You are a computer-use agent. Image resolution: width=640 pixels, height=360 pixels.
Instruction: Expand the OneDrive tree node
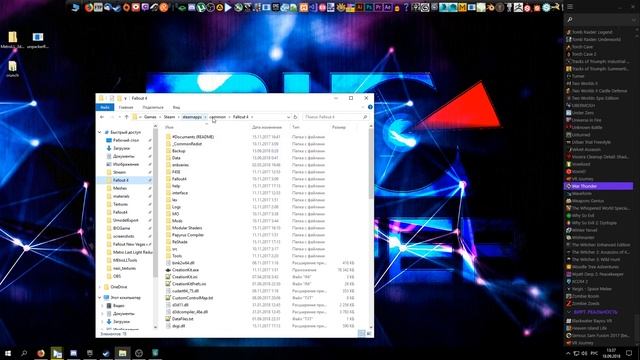[x=100, y=287]
